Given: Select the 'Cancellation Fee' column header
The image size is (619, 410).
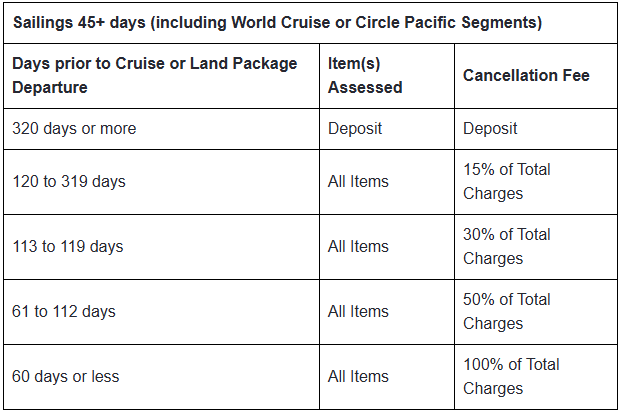Looking at the screenshot, I should [x=526, y=75].
